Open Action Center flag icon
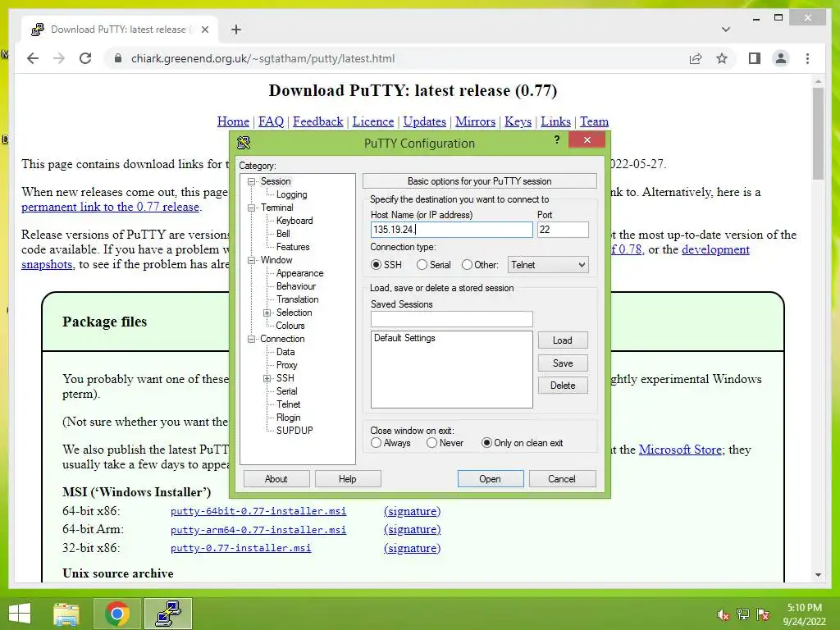 (x=763, y=614)
